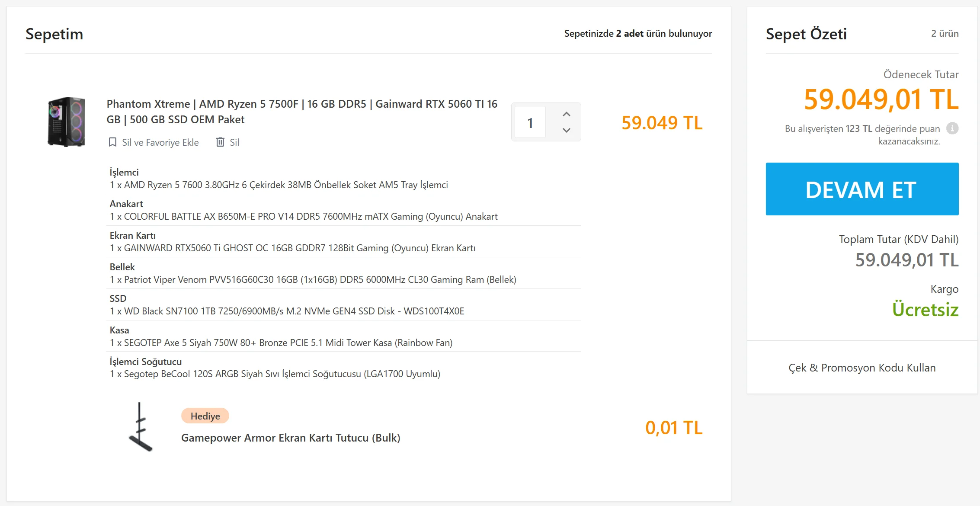This screenshot has width=980, height=506.
Task: Open the Gamepower Armor Ekran Kartı Tutucu title
Action: [290, 438]
